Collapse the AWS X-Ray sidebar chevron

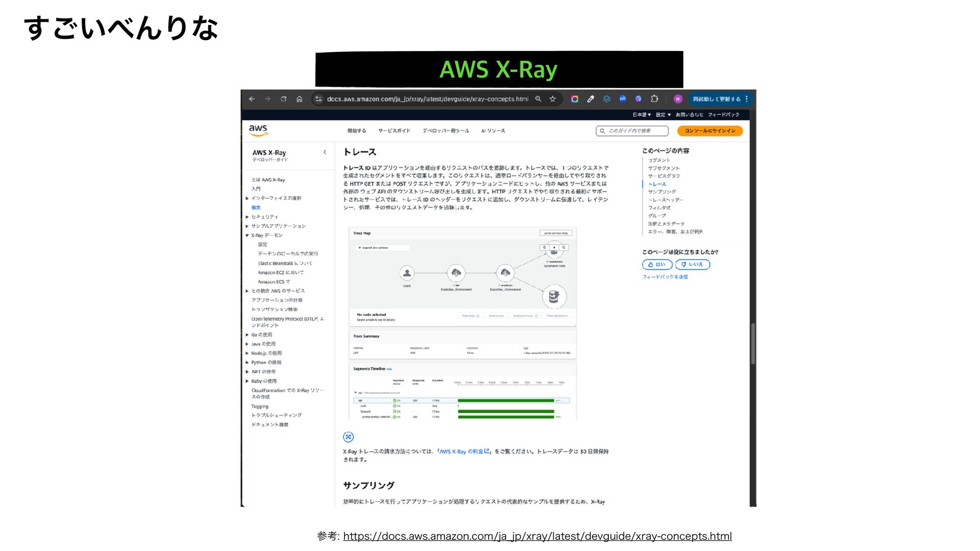coord(325,152)
